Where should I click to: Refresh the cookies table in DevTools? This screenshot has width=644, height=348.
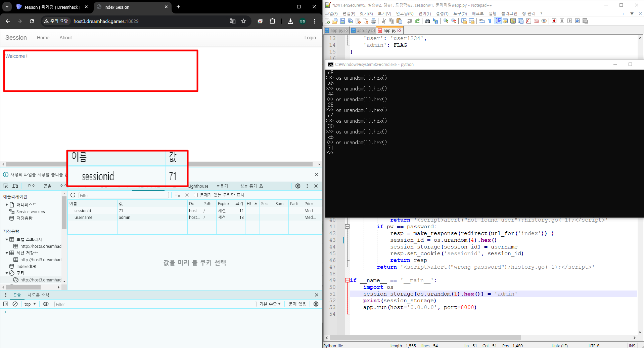(73, 195)
